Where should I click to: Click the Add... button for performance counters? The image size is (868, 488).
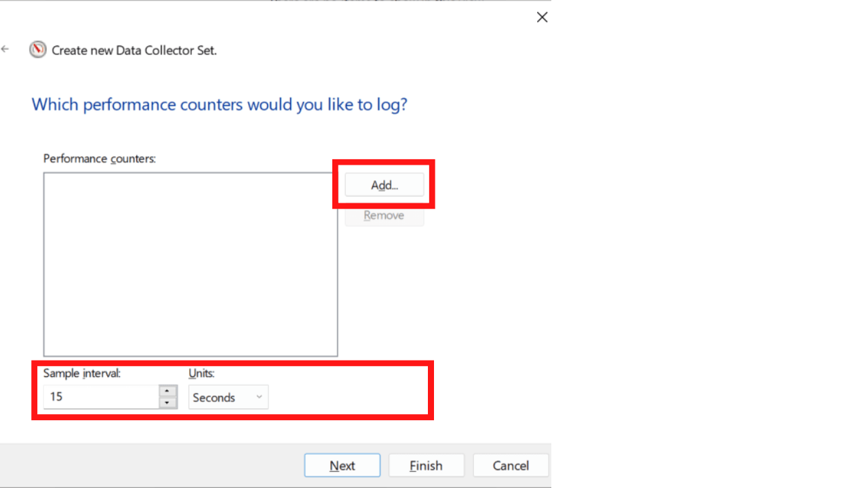coord(384,185)
